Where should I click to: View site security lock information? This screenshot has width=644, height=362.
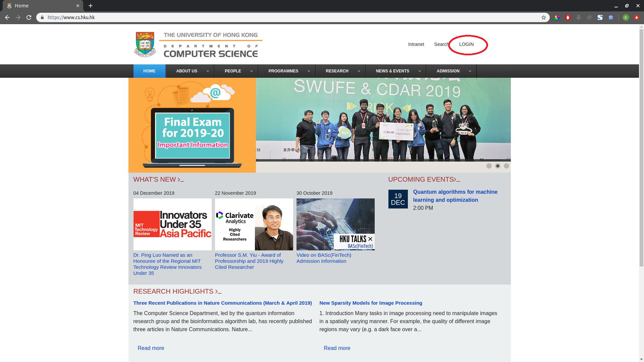point(42,17)
